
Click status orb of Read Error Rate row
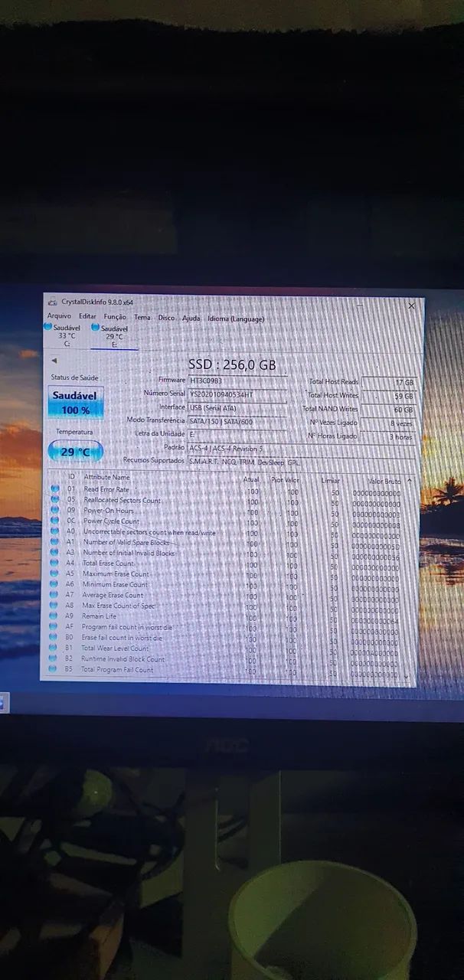pos(55,488)
